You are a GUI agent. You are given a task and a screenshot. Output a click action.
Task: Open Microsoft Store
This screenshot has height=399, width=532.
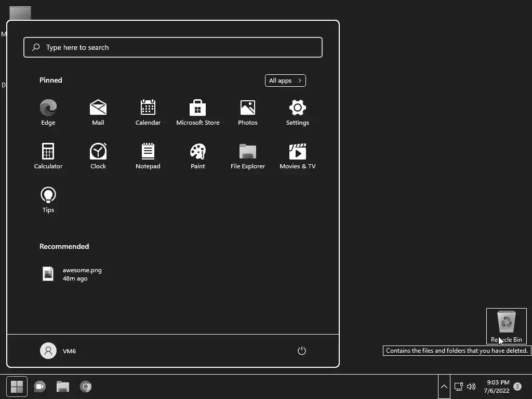tap(198, 113)
